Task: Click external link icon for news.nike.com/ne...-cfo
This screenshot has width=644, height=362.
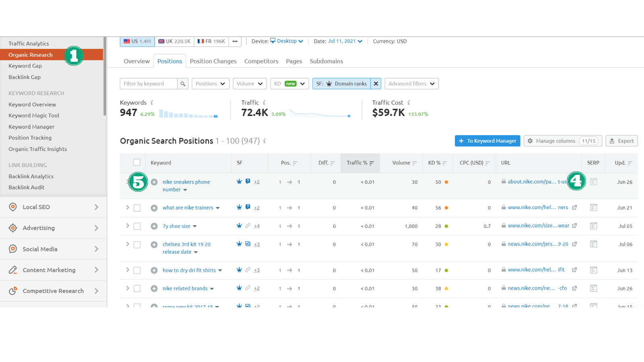Action: point(574,288)
